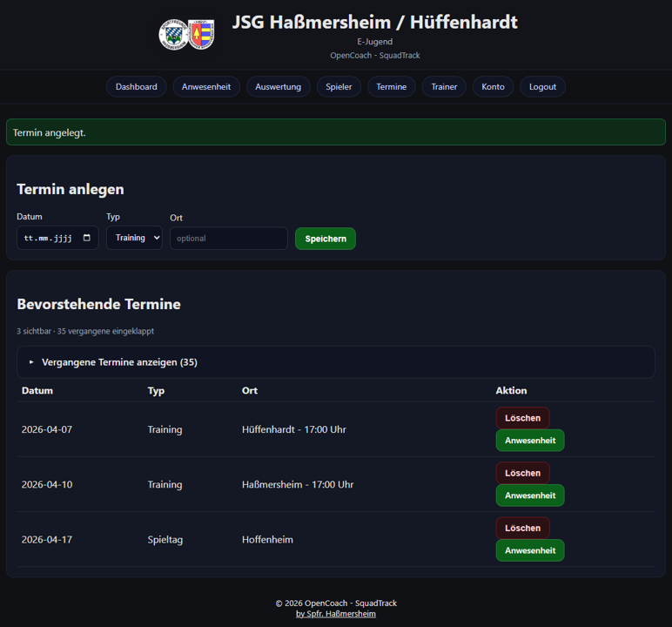672x627 pixels.
Task: Click the © 2026 OpenCoach - SquadTrack footer text
Action: (336, 603)
